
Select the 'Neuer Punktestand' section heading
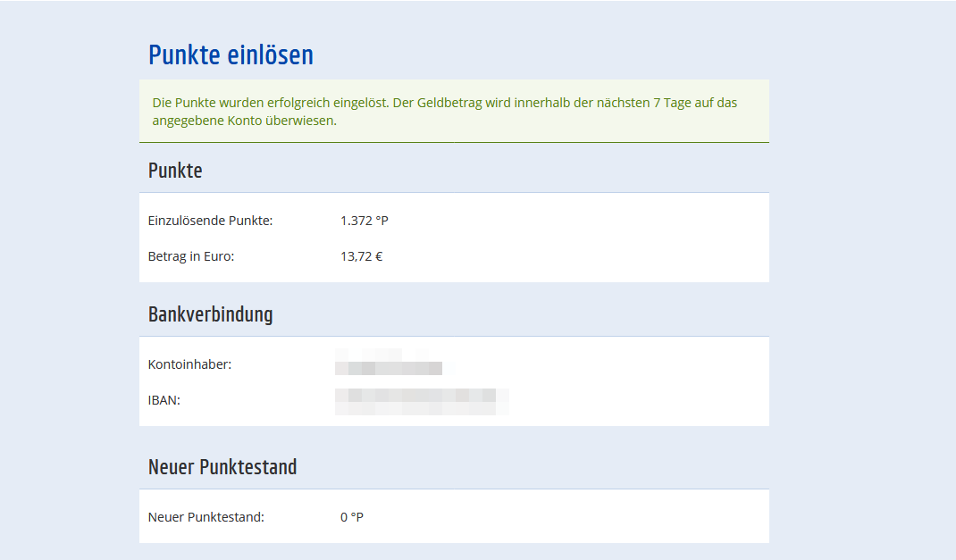[x=222, y=467]
